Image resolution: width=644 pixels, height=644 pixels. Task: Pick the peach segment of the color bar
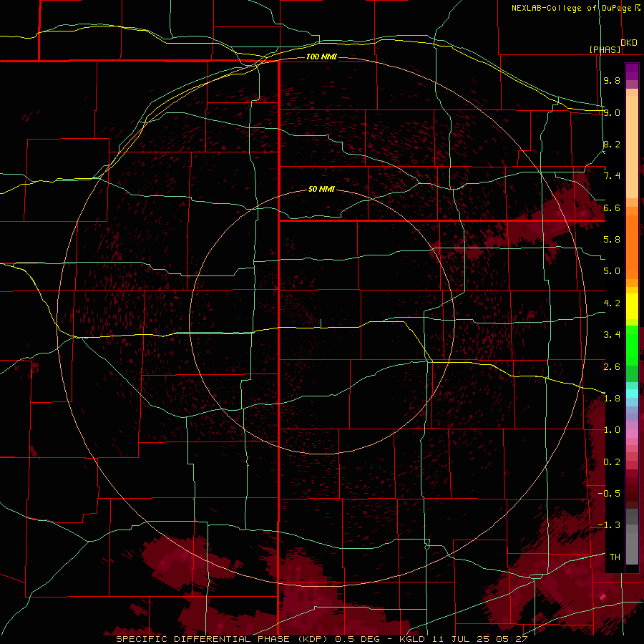click(632, 144)
